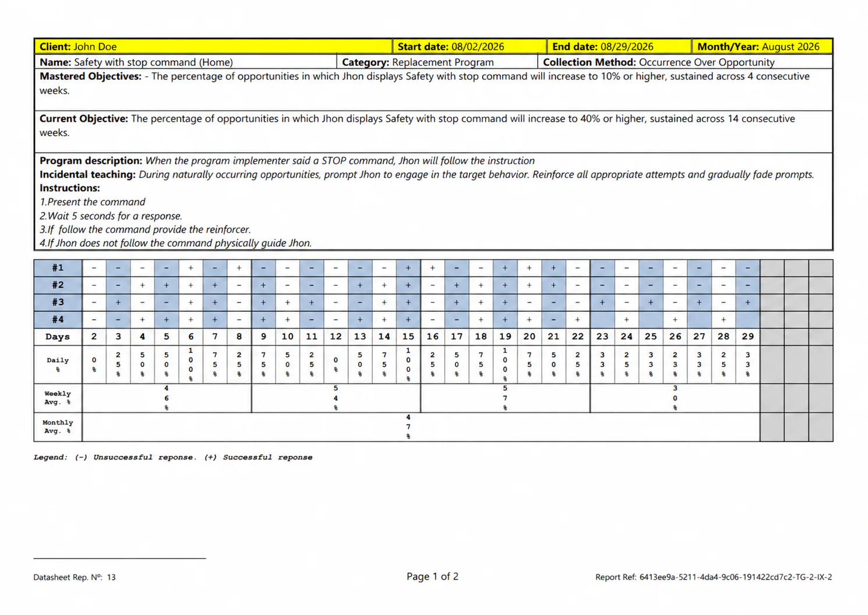Click the "Days" row label

(x=58, y=337)
